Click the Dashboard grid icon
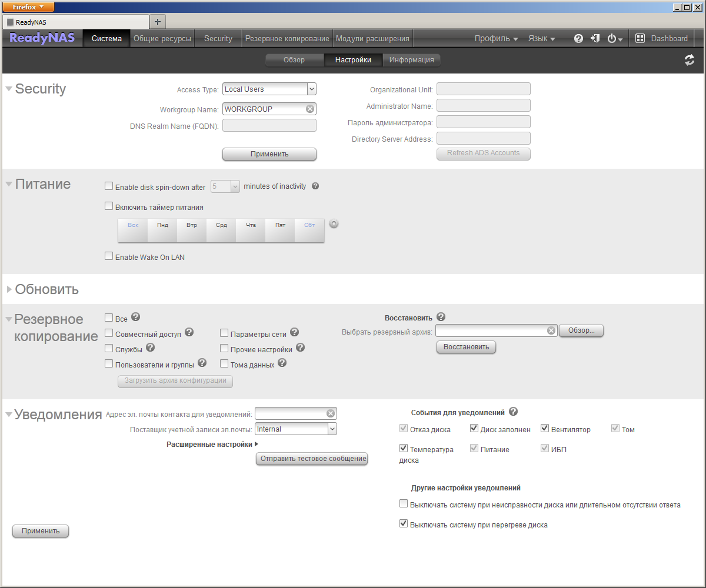Image resolution: width=706 pixels, height=588 pixels. point(640,39)
